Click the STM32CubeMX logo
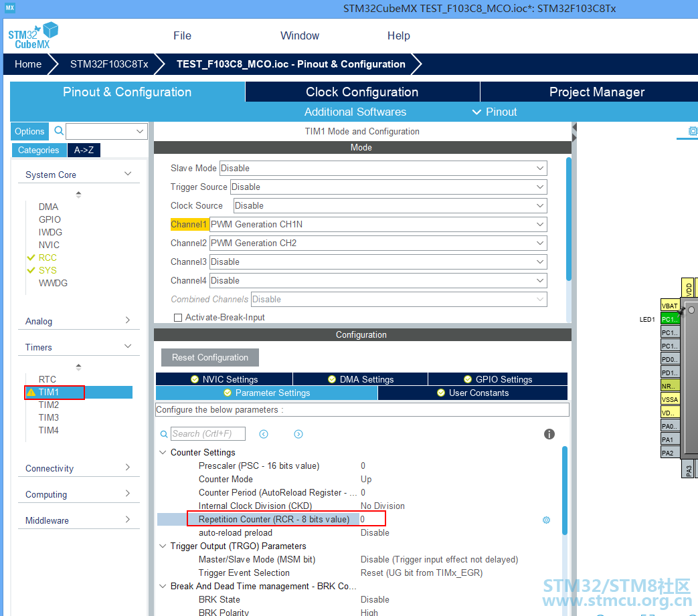The height and width of the screenshot is (616, 698). point(33,35)
